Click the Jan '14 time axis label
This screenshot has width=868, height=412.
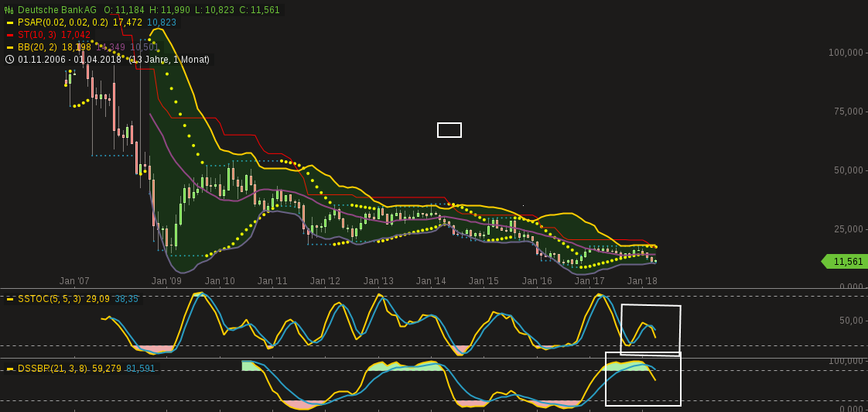point(431,281)
